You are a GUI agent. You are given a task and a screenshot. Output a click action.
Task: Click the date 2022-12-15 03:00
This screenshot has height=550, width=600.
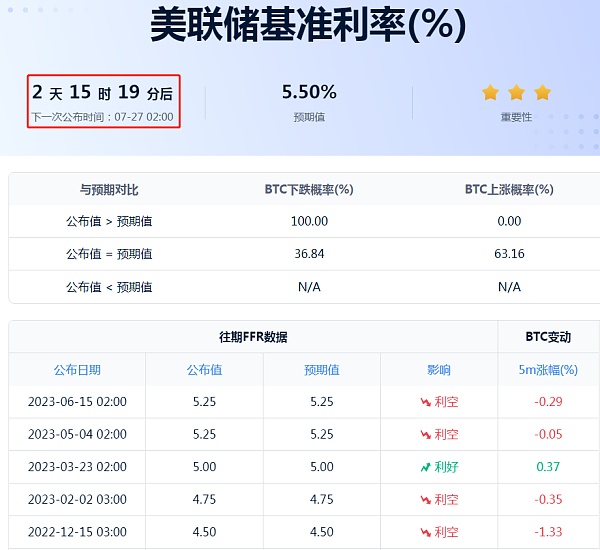click(77, 532)
